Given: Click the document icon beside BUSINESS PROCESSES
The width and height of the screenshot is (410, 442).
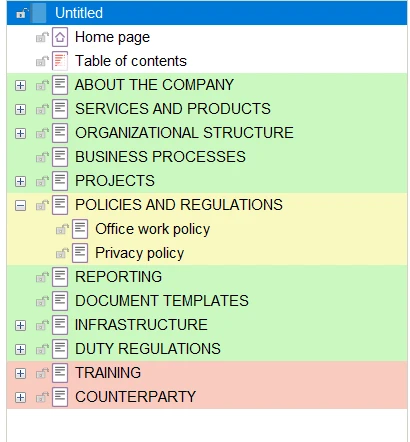Looking at the screenshot, I should [x=60, y=157].
